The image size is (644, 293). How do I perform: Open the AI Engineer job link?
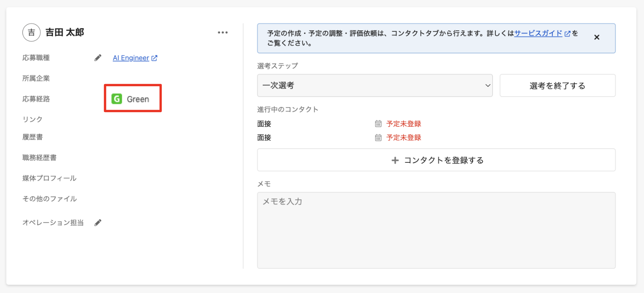(x=131, y=58)
